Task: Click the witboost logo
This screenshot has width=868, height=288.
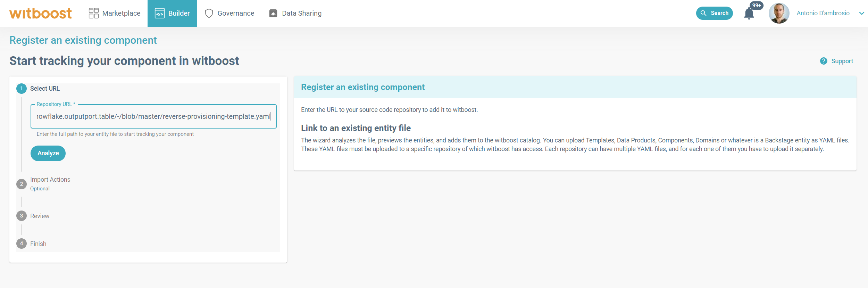Action: (x=41, y=14)
